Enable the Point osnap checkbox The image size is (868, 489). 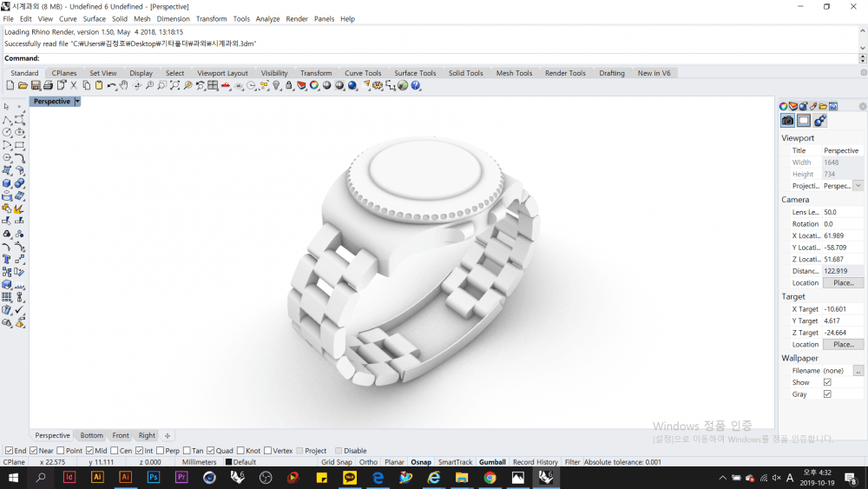62,451
